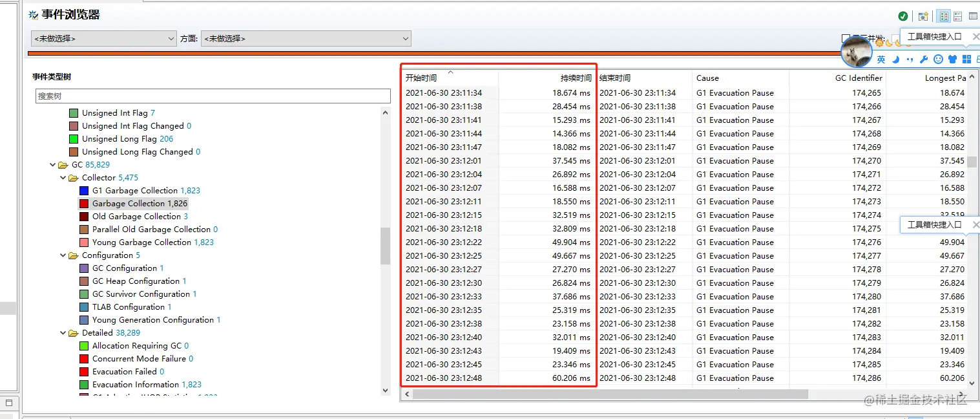Click the new page wizard toolbar icon
Viewport: 980px width, 419px height.
923,16
